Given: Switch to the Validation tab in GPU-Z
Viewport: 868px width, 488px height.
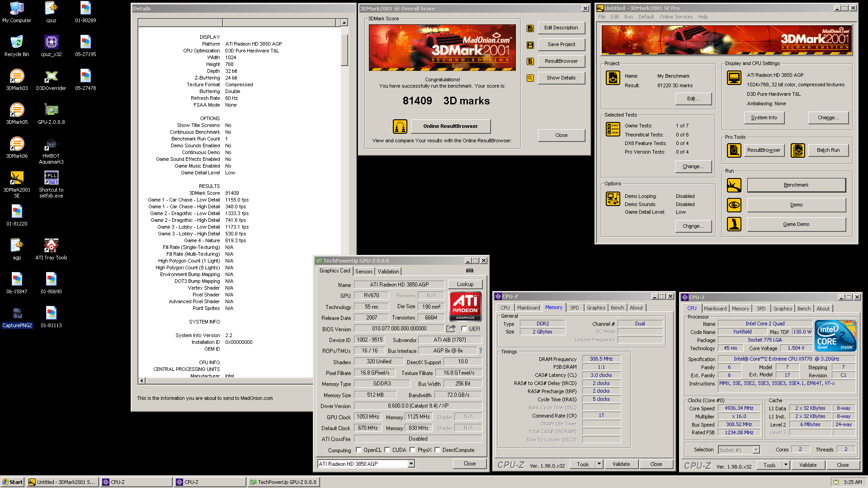Looking at the screenshot, I should (x=388, y=272).
